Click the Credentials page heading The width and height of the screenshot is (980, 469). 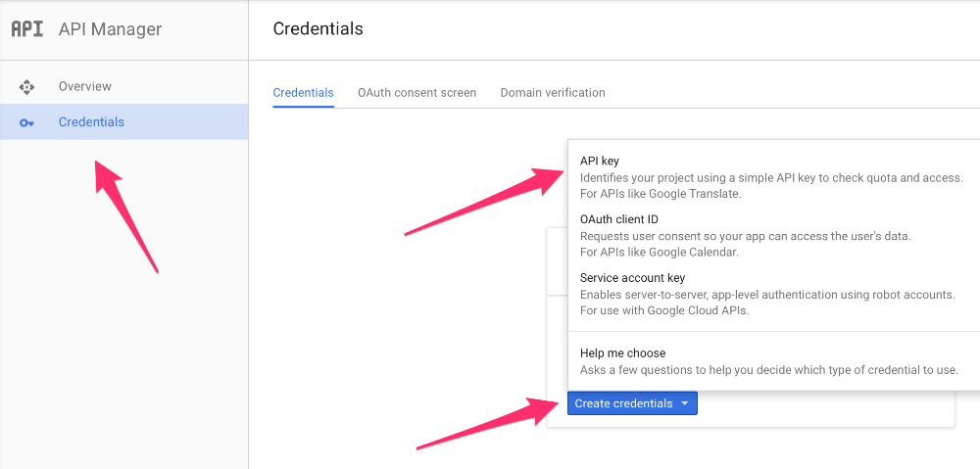click(318, 28)
